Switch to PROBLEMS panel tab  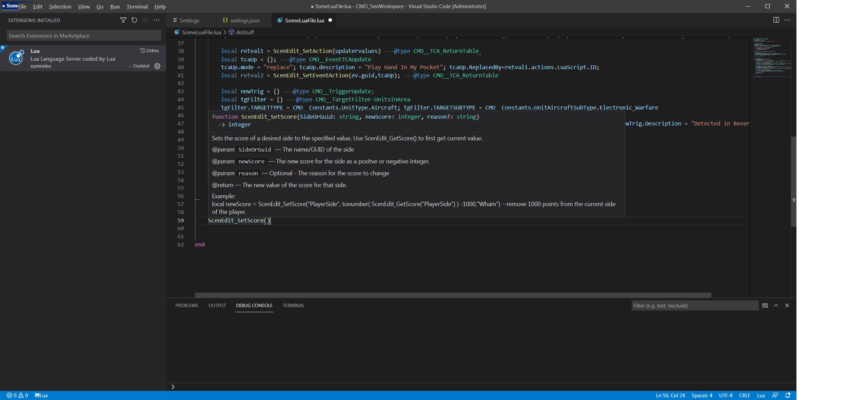187,305
